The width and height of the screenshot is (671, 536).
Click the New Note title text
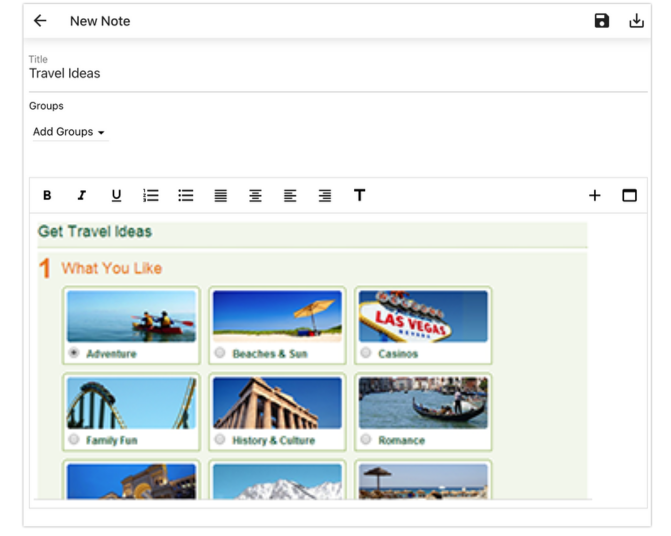tap(100, 21)
